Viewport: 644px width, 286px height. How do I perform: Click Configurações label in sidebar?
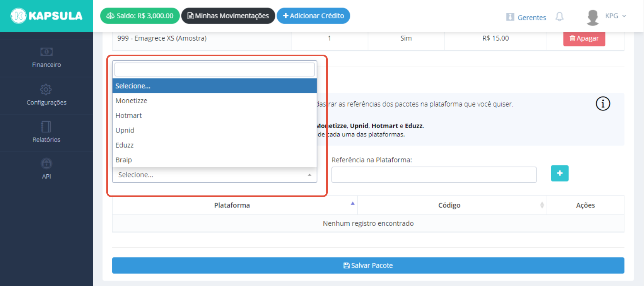(x=46, y=103)
